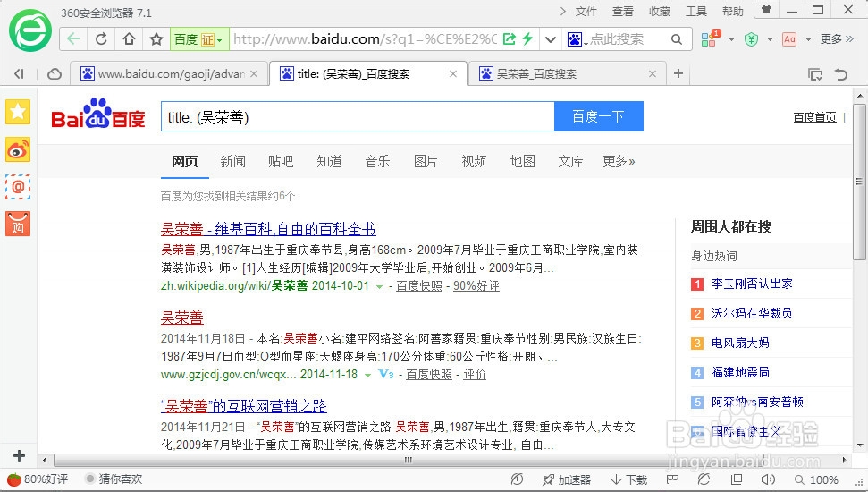The image size is (868, 492).
Task: Click the browser address bar URL
Action: pyautogui.click(x=364, y=39)
